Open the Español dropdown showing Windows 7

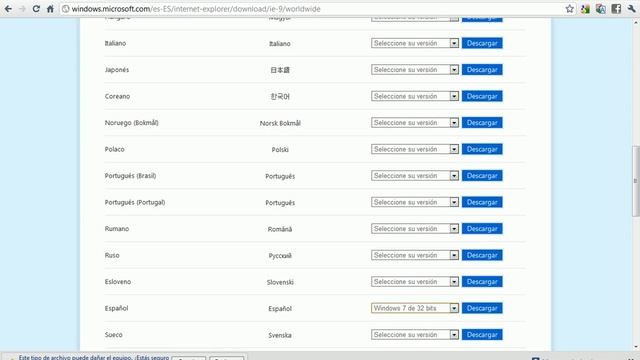415,308
